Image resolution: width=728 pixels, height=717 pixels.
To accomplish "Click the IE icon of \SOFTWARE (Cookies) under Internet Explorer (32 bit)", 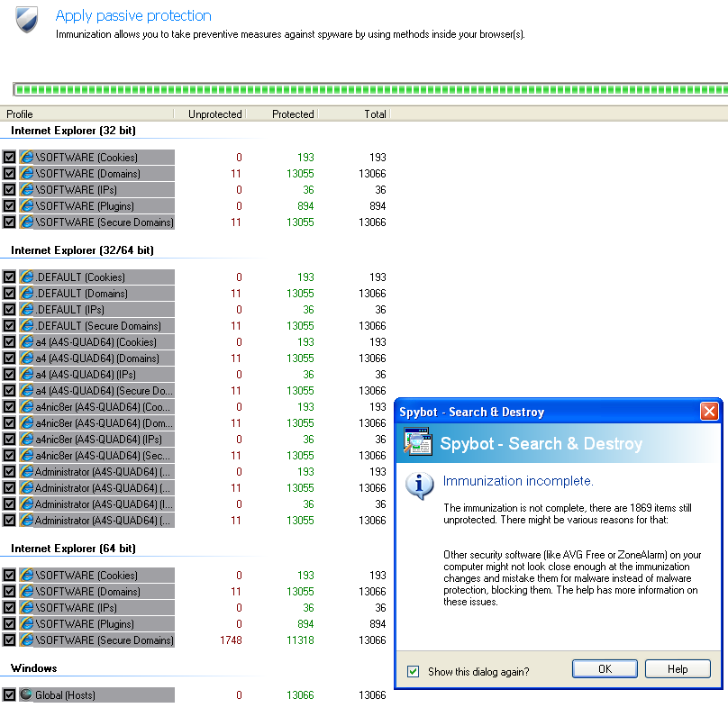I will click(27, 158).
